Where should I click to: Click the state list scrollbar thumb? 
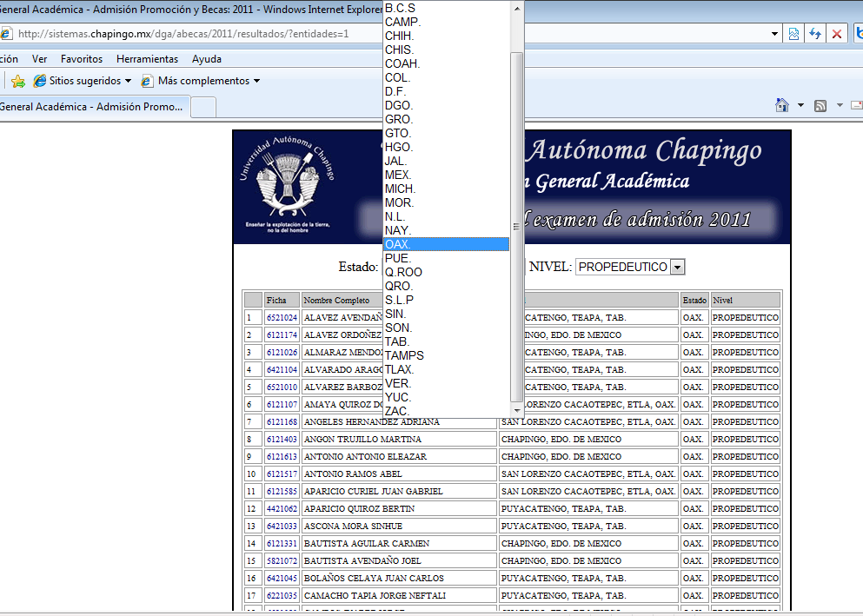click(x=516, y=227)
